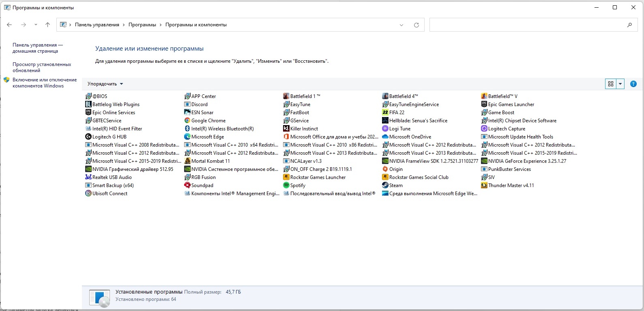The height and width of the screenshot is (311, 644).
Task: Click the Thunder Master v4.11 icon
Action: coord(484,185)
